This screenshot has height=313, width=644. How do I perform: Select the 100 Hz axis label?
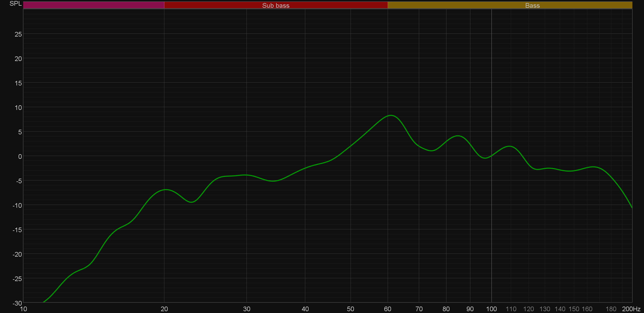[491, 309]
